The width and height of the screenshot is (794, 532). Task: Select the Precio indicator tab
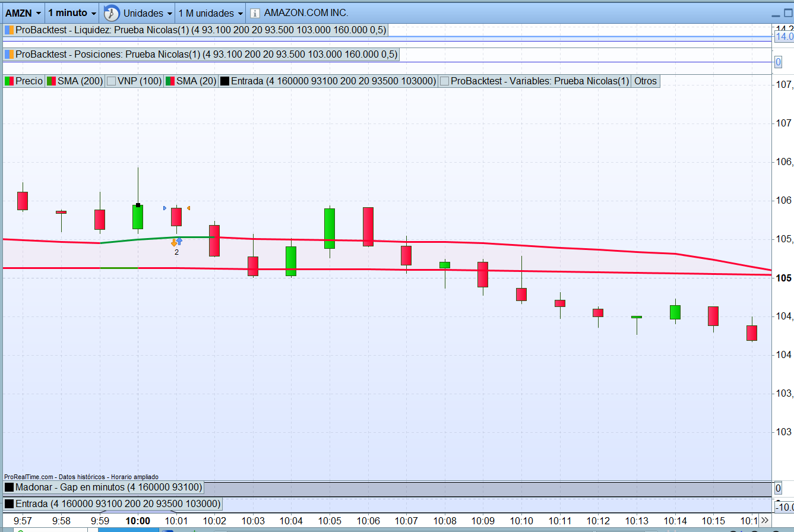[x=24, y=81]
